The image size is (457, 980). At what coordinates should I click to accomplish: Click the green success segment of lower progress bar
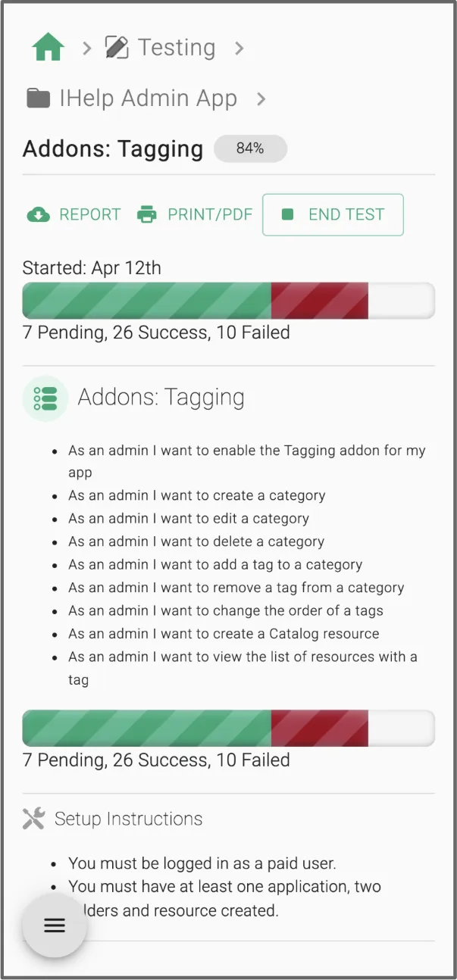tap(146, 729)
